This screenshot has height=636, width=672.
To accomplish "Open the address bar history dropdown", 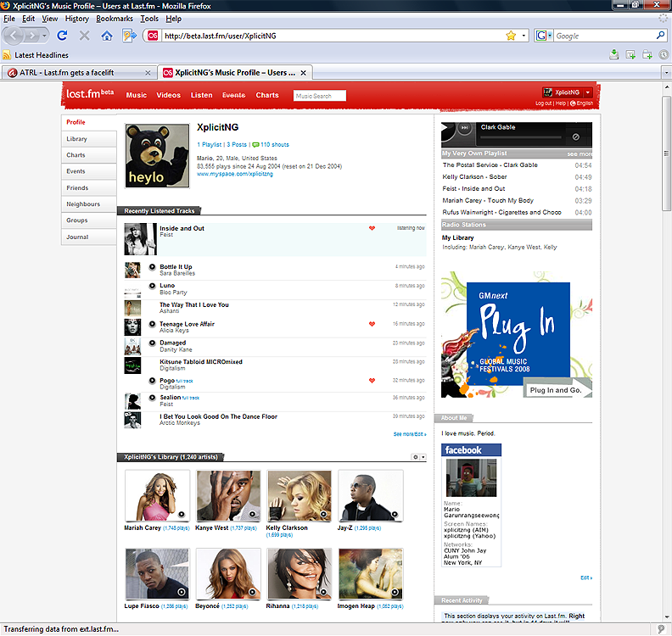I will tap(524, 36).
